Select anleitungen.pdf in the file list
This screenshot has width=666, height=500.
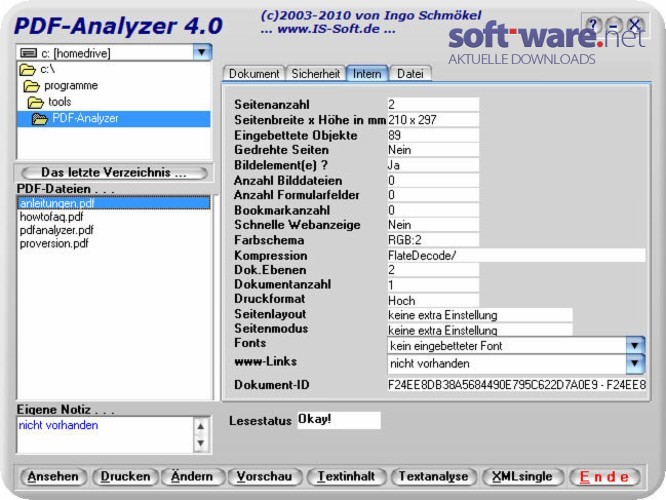pos(114,203)
